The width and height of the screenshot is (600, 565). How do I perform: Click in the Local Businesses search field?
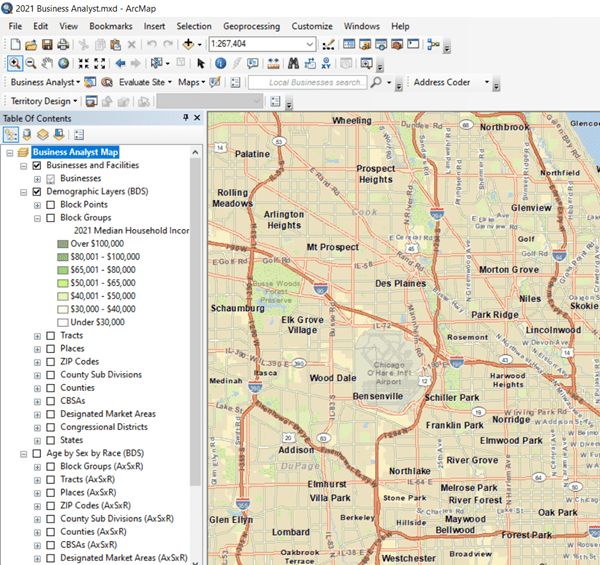[308, 82]
